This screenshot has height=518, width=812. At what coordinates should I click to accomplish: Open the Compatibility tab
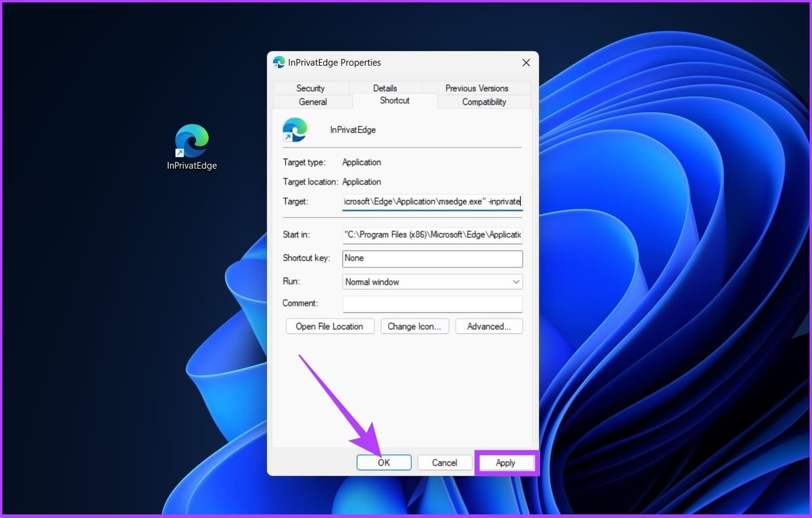(x=484, y=102)
